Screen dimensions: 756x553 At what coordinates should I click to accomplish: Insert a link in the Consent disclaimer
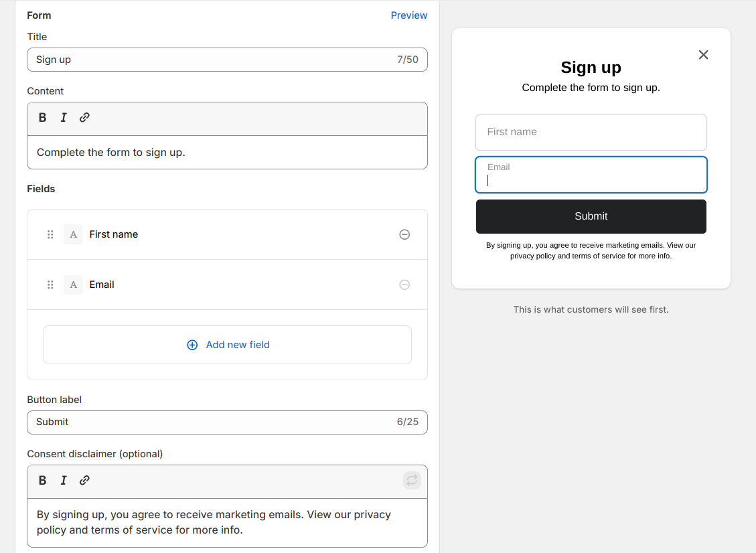(x=84, y=480)
